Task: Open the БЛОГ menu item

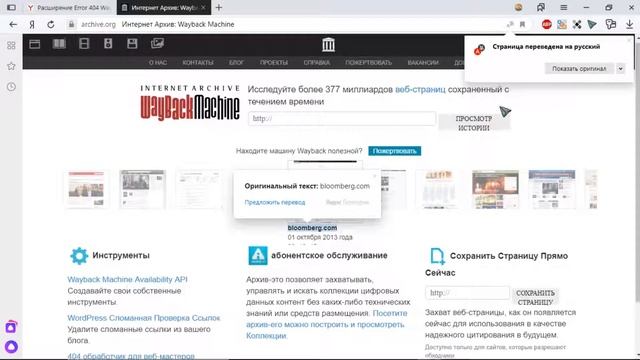Action: point(236,62)
